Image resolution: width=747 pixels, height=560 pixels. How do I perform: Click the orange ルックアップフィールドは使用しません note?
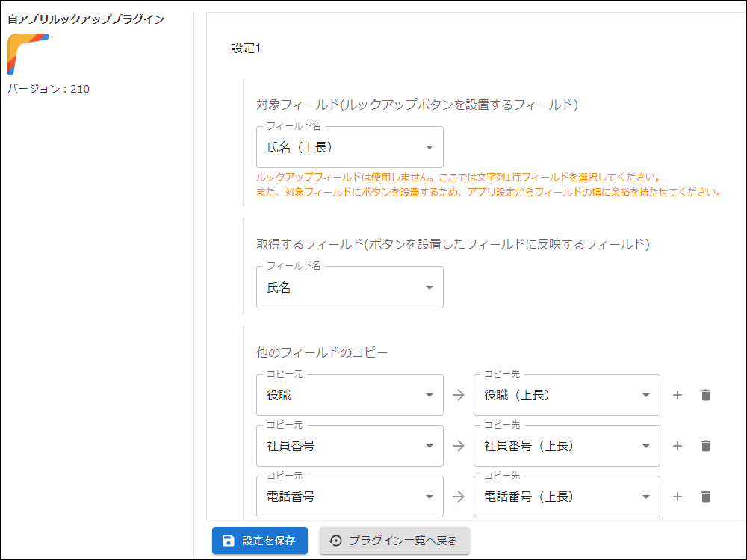click(x=458, y=177)
